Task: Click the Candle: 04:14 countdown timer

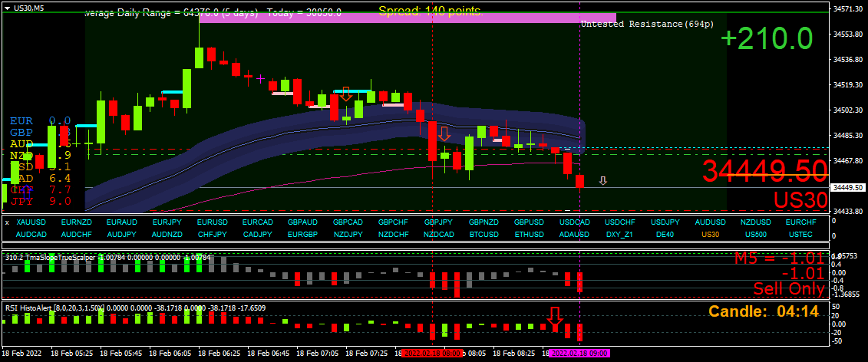Action: pos(764,311)
